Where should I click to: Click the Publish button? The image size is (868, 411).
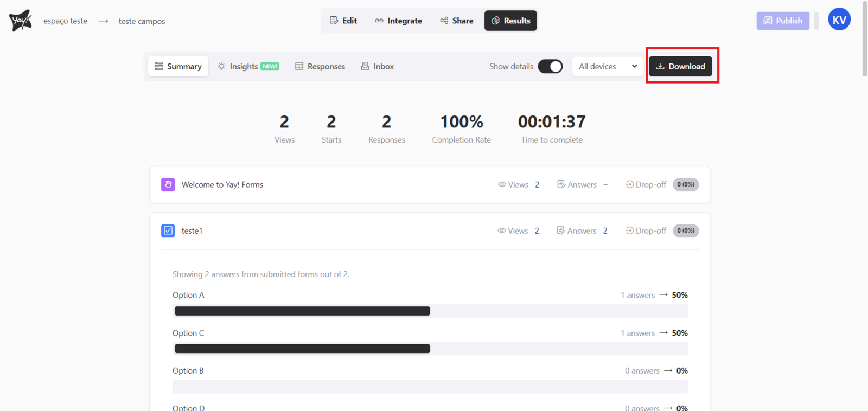783,21
